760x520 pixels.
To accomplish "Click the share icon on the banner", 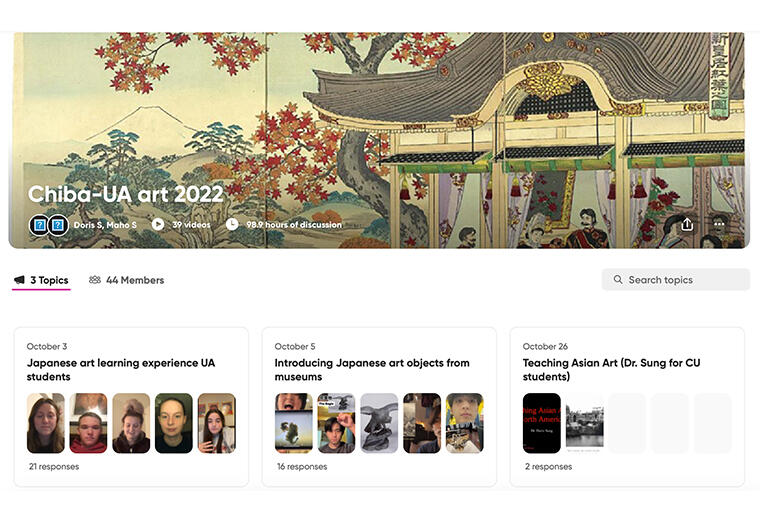I will pos(687,224).
